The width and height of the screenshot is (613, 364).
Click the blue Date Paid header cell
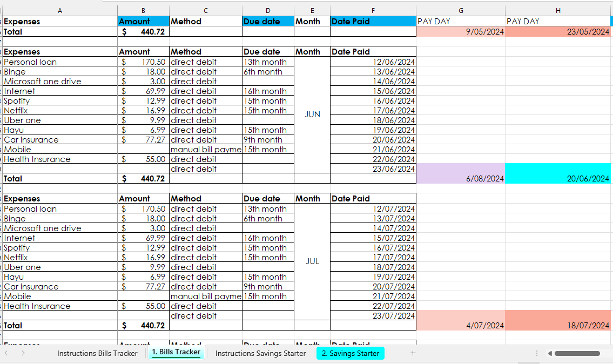coord(373,22)
